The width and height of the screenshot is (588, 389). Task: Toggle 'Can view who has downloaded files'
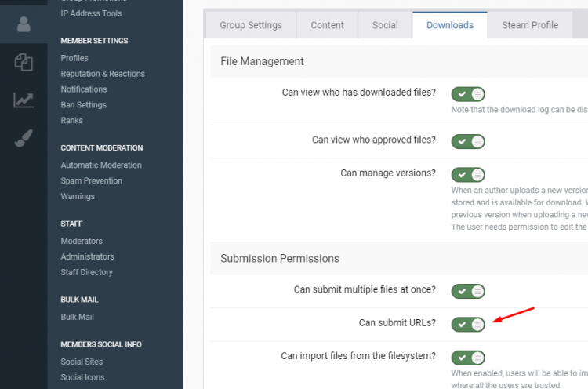pyautogui.click(x=468, y=94)
